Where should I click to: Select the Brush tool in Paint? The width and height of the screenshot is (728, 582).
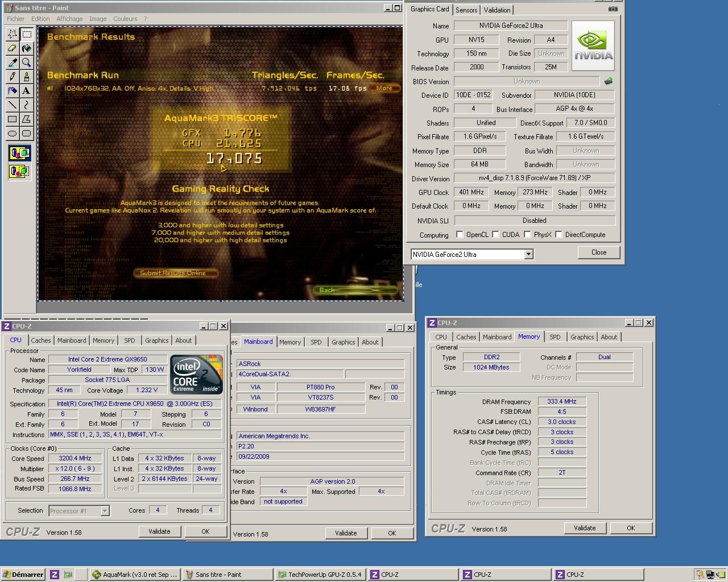click(26, 77)
